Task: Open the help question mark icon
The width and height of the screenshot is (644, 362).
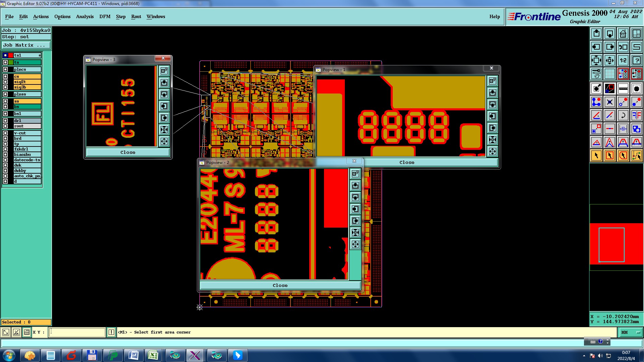Action: pyautogui.click(x=636, y=60)
